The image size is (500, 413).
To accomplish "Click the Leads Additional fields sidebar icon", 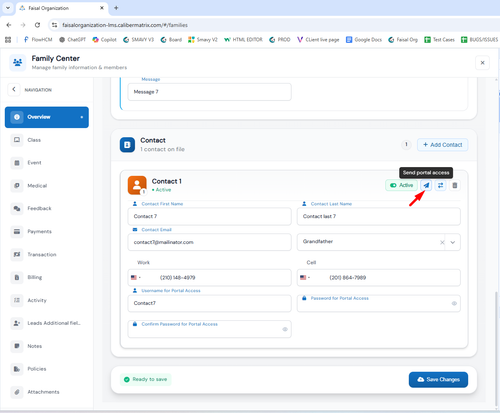I will pos(17,323).
